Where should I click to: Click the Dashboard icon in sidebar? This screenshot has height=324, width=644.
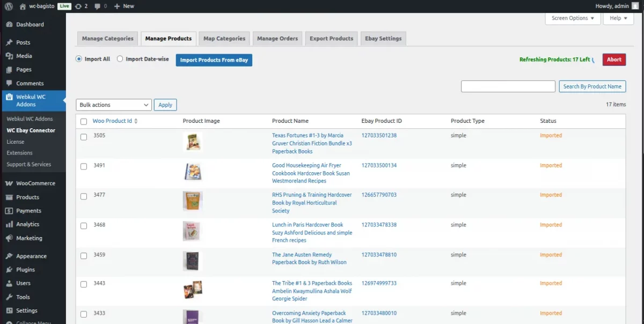tap(9, 25)
